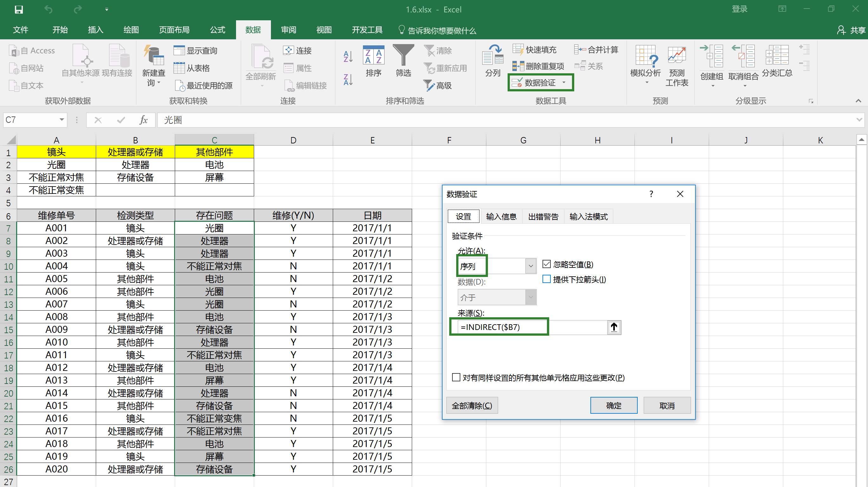Click the Save icon in title bar

pos(19,10)
